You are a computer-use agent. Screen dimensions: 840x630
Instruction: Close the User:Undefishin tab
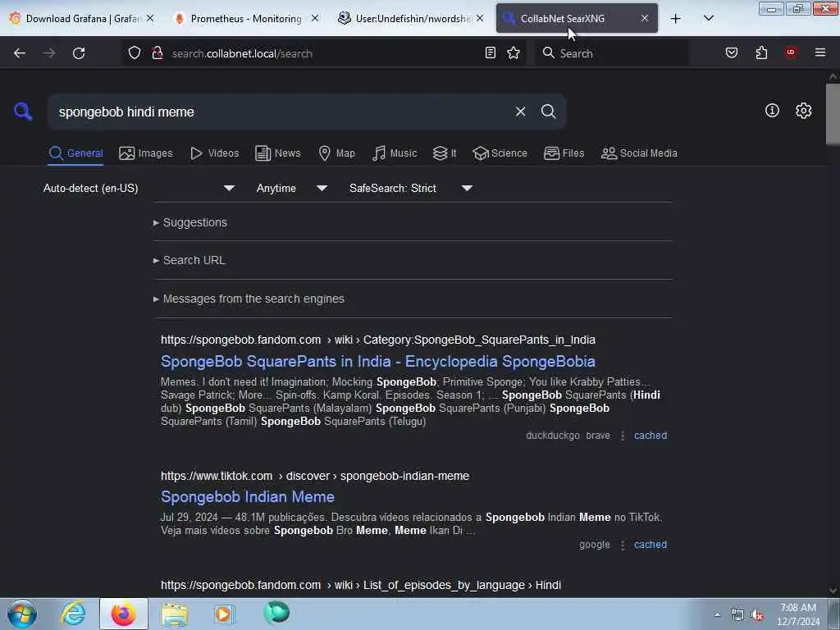(480, 19)
